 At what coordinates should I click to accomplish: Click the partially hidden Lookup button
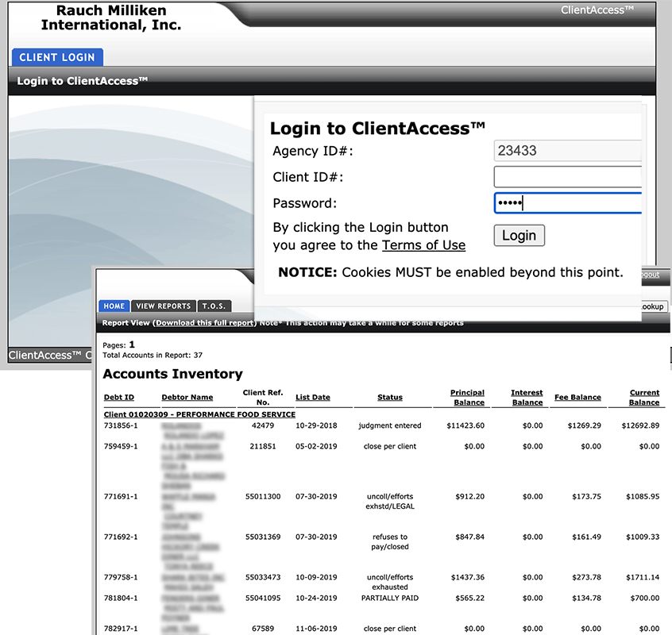click(x=655, y=306)
